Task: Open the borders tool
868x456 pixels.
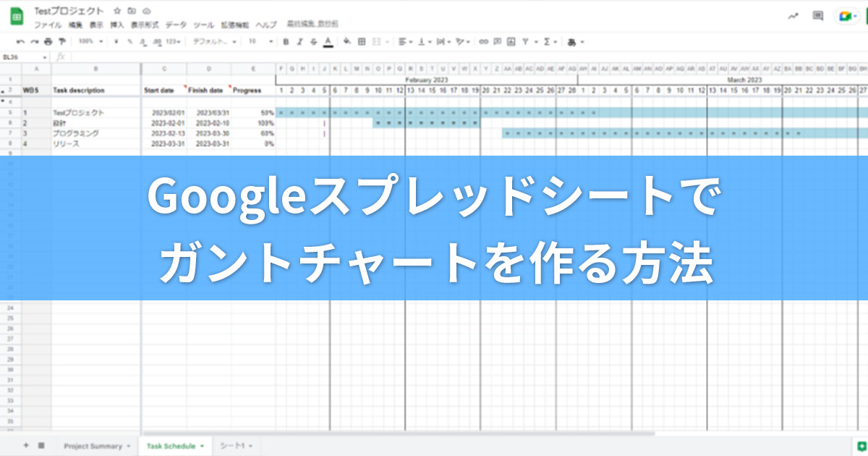Action: (362, 41)
